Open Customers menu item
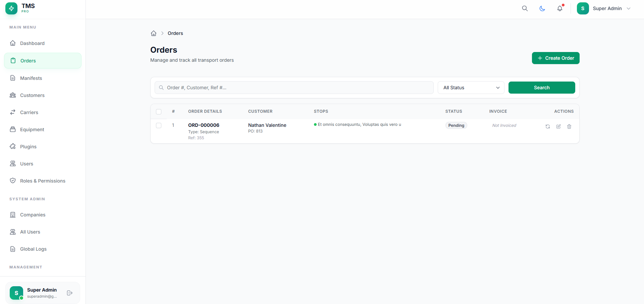The image size is (644, 304). (x=43, y=95)
